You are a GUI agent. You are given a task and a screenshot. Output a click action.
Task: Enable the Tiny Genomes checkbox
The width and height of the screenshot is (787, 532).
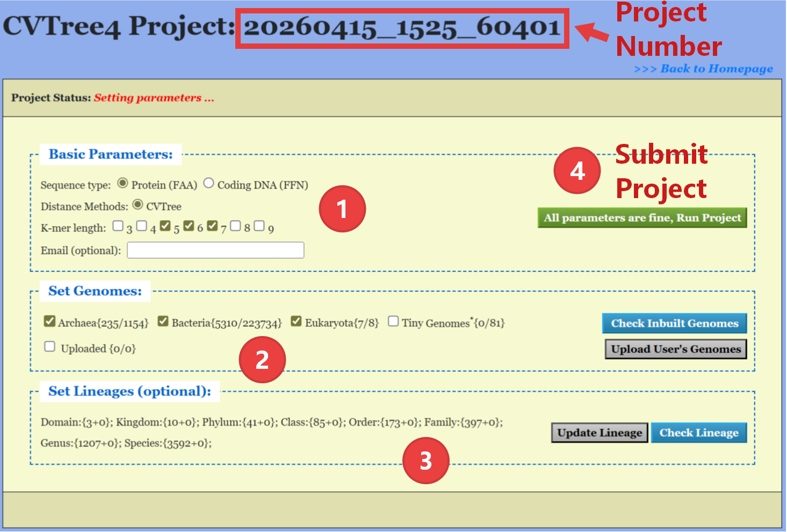click(x=393, y=321)
